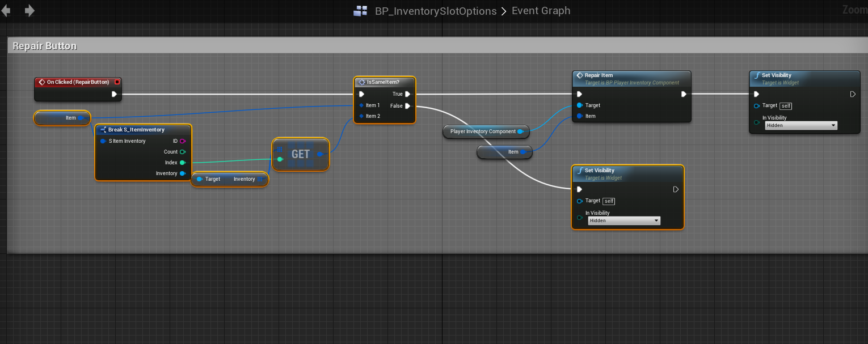Click the Target input pin on Repair Item

tap(580, 105)
